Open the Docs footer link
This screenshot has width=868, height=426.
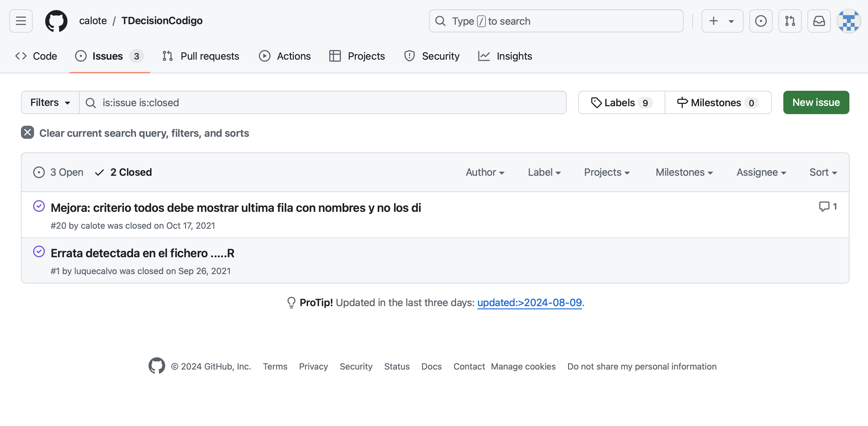pos(431,366)
